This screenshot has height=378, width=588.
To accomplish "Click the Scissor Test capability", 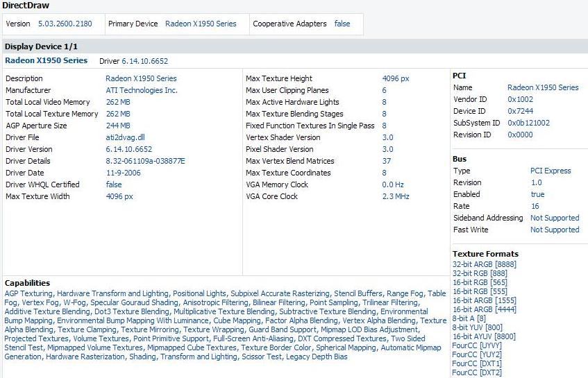I will click(262, 356).
